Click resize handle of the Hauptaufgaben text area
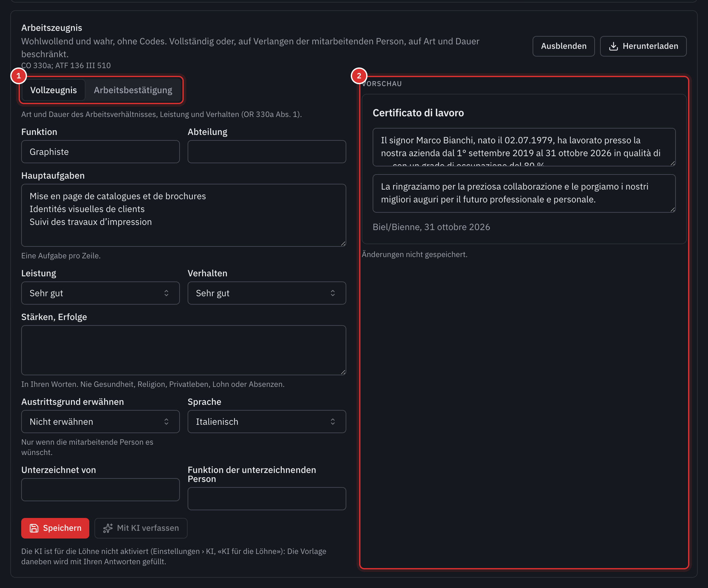This screenshot has height=588, width=708. 343,244
